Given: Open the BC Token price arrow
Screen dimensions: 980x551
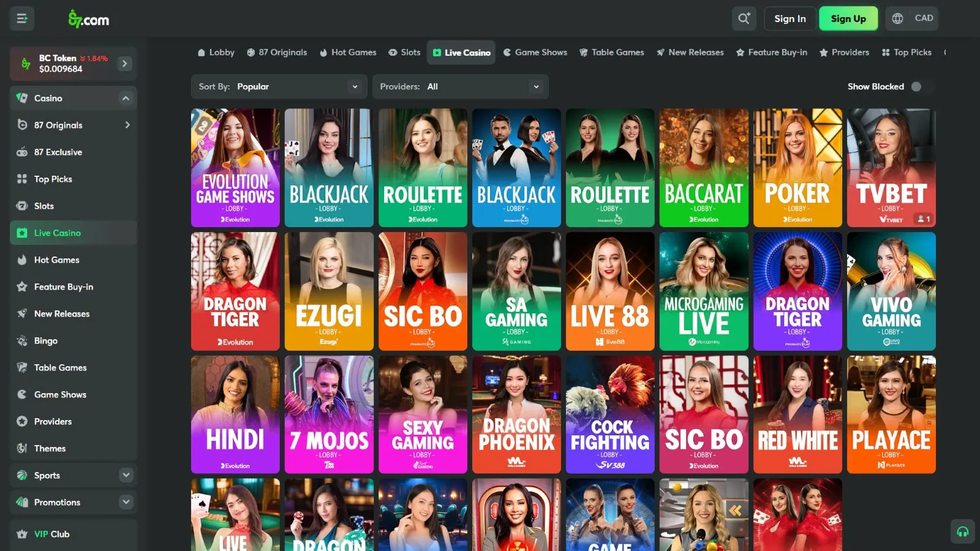Looking at the screenshot, I should [124, 63].
